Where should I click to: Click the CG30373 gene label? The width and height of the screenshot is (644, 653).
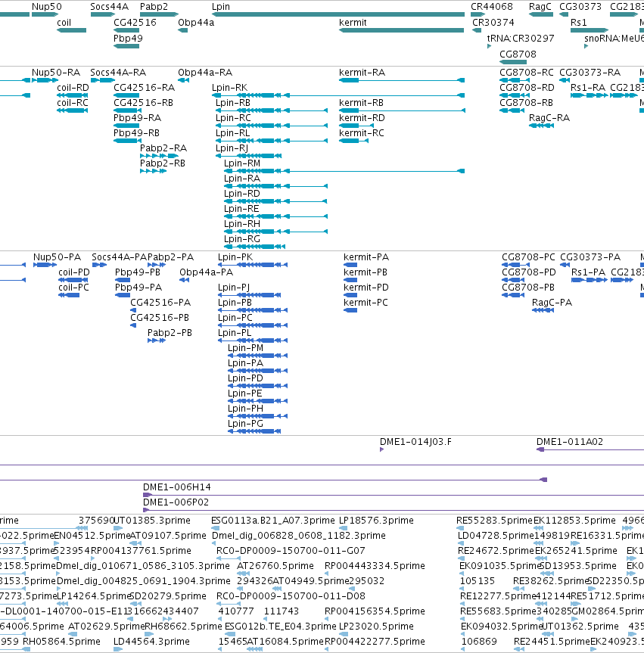[x=580, y=7]
